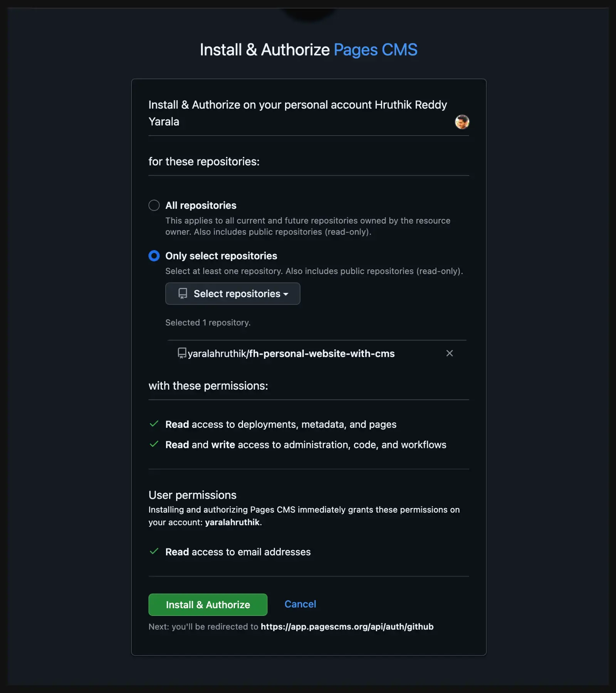Viewport: 616px width, 693px height.
Task: Click the X to remove fh-personal-website-with-cms
Action: [449, 353]
